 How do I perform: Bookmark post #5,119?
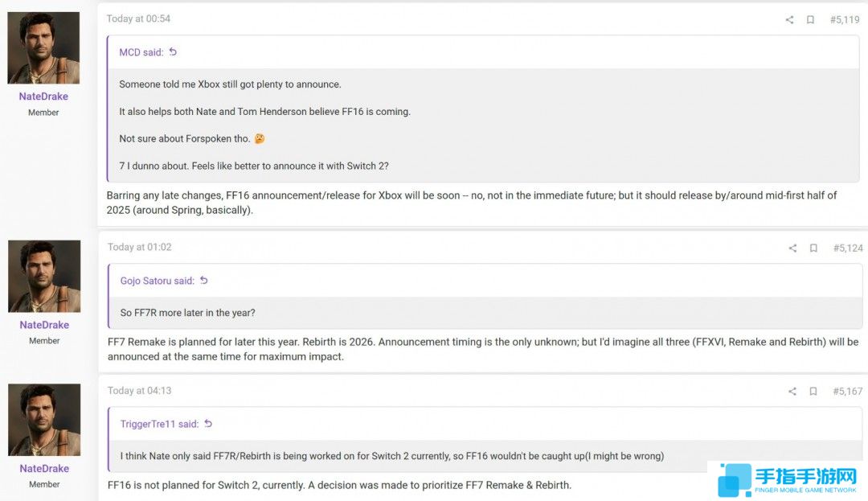pyautogui.click(x=810, y=20)
